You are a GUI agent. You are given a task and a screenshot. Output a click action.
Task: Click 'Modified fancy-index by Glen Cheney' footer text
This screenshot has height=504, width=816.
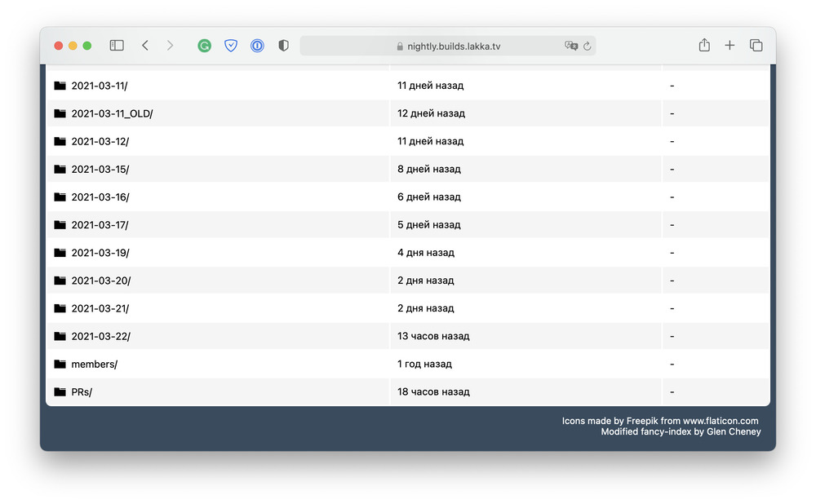point(681,431)
